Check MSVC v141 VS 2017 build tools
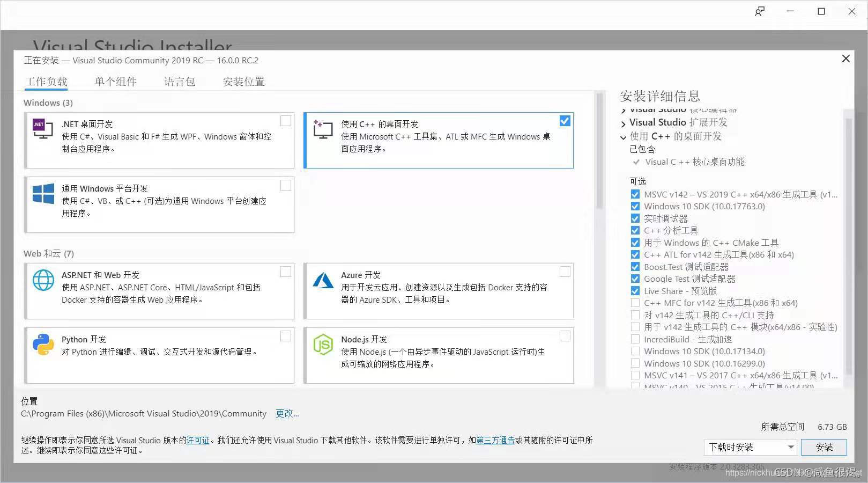The height and width of the screenshot is (483, 868). pyautogui.click(x=635, y=375)
